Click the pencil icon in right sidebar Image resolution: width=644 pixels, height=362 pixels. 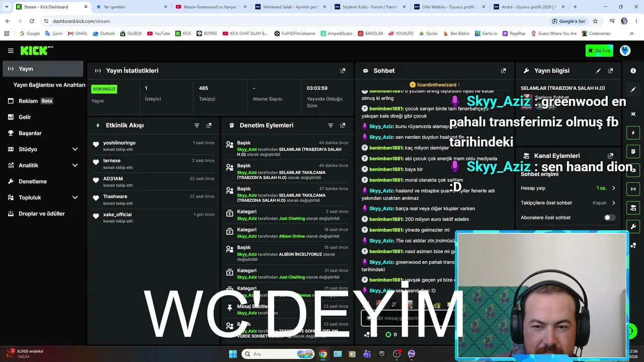coord(633,89)
